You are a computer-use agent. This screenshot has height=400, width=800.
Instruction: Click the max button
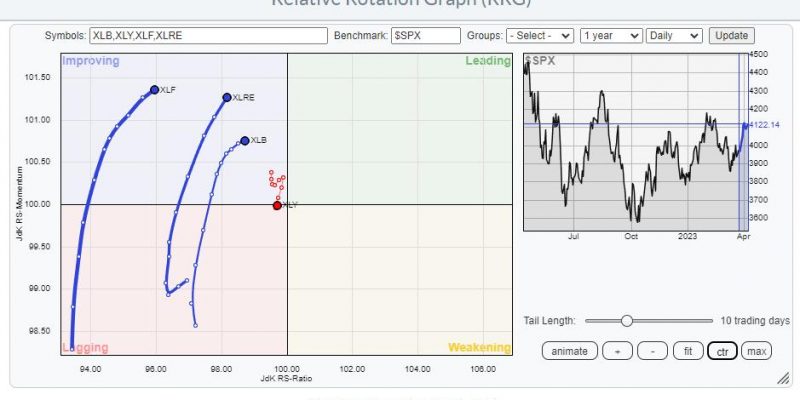(757, 351)
